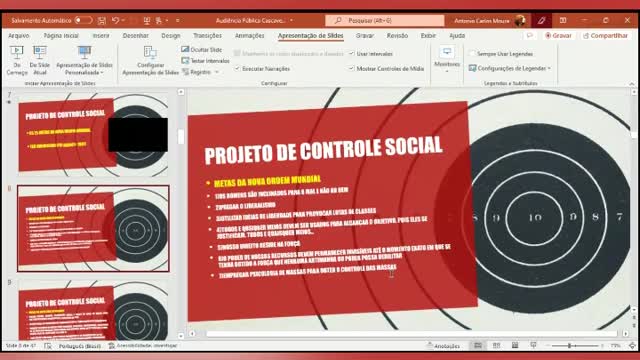
Task: Click the Save icon in title bar
Action: [x=102, y=20]
